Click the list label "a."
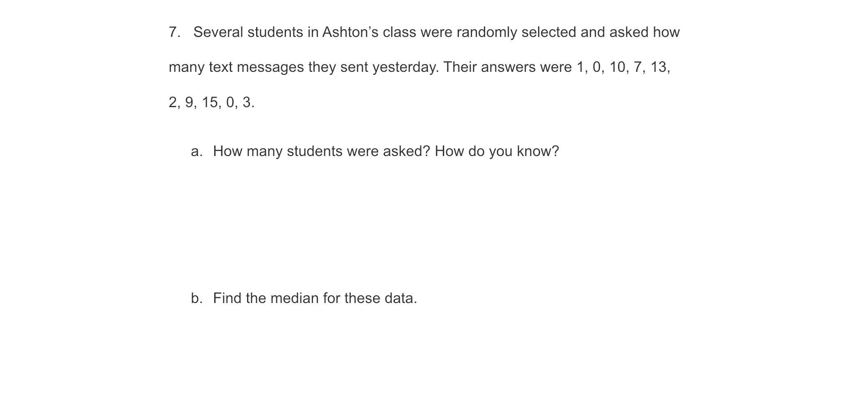The height and width of the screenshot is (411, 868). click(197, 152)
